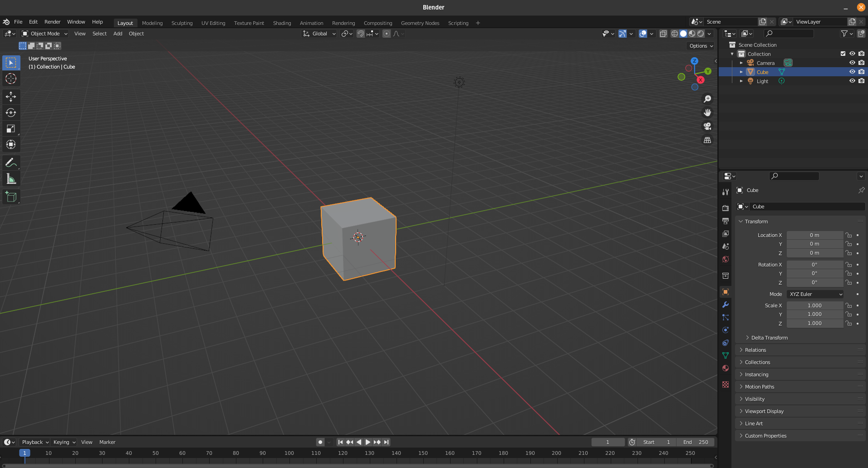868x468 pixels.
Task: Select the Rotate tool
Action: pos(11,113)
